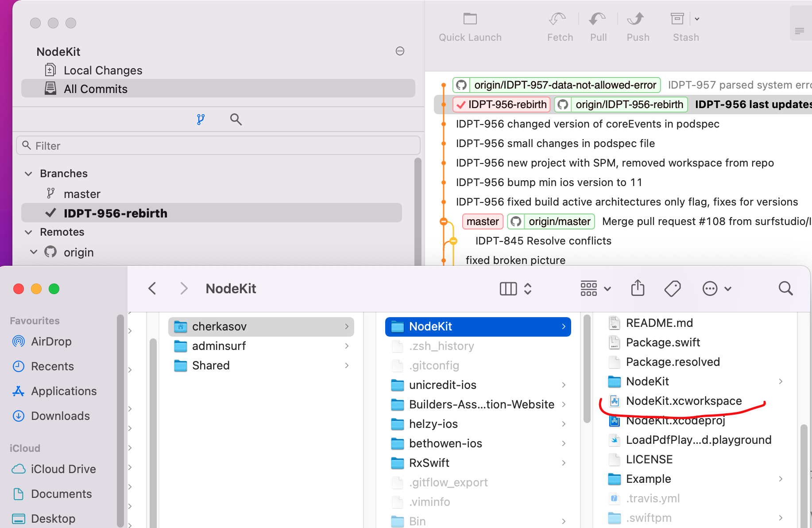The image size is (812, 528).
Task: Navigate back using Finder's back arrow
Action: click(152, 288)
